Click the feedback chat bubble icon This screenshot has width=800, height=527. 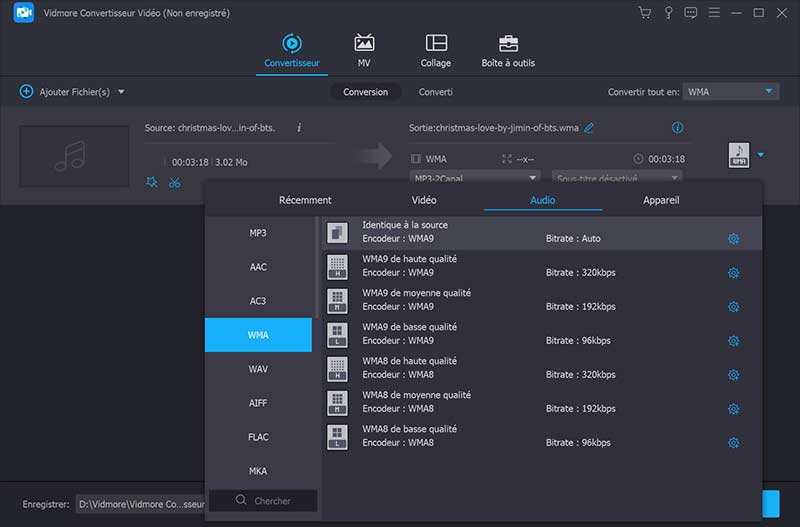(x=690, y=13)
